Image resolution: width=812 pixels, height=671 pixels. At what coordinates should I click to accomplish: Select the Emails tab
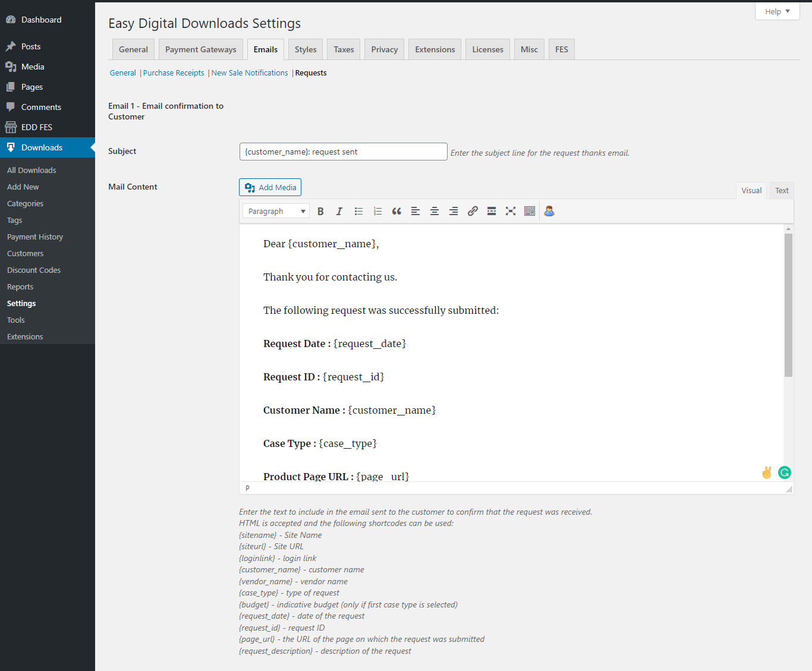pyautogui.click(x=266, y=49)
